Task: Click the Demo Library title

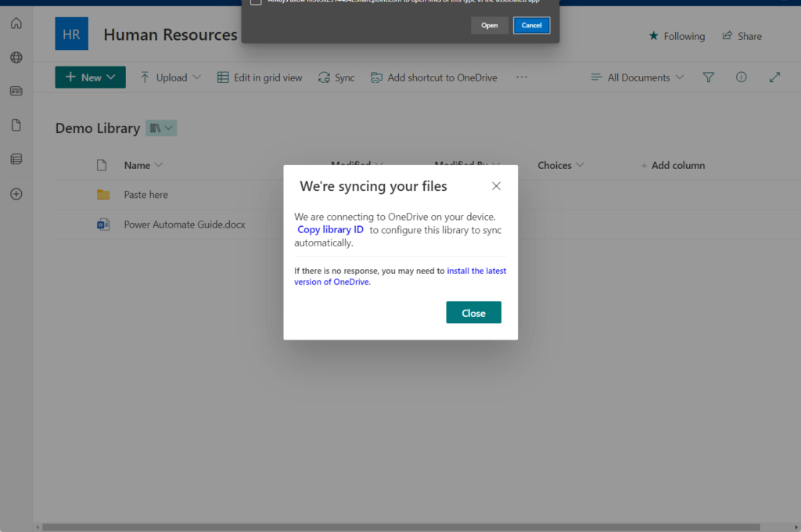Action: pos(98,128)
